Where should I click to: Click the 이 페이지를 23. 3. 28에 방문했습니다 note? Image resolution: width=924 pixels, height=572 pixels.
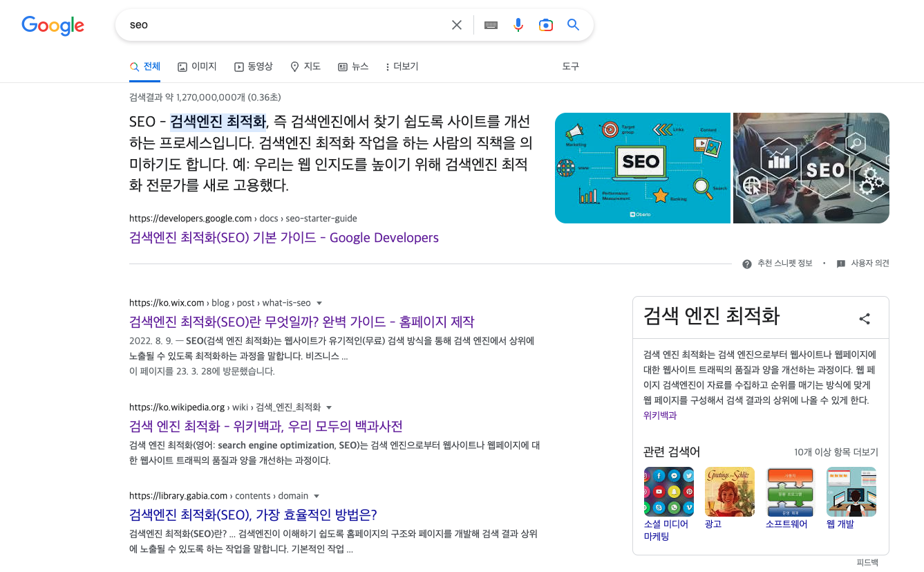point(202,371)
